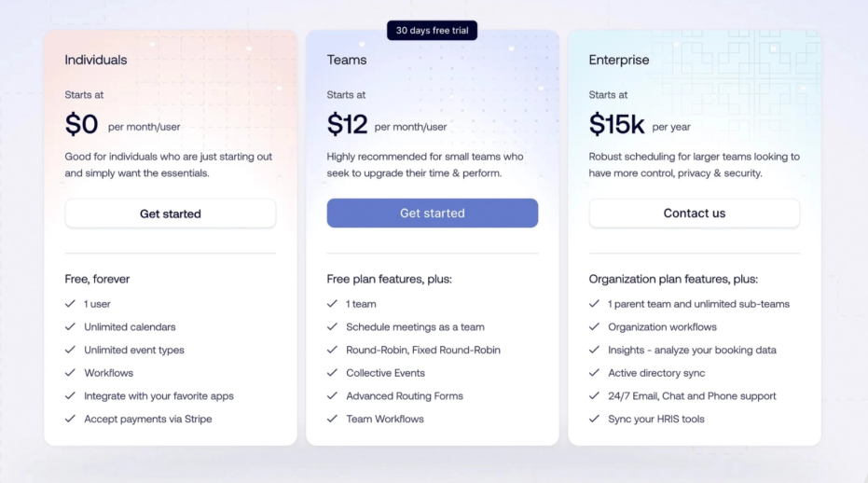Select the Advanced Routing Forms feature text
Image resolution: width=868 pixels, height=483 pixels.
point(405,396)
